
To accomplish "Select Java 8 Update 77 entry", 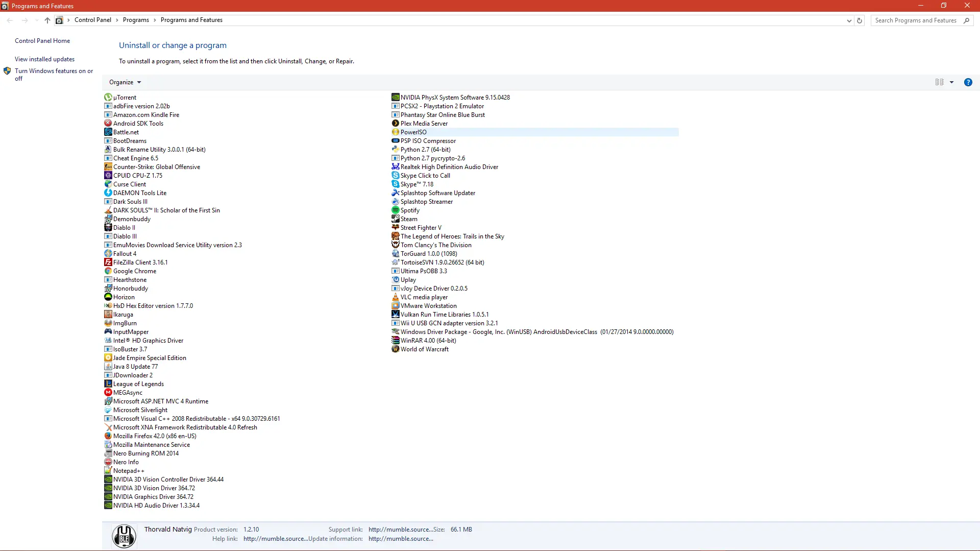I will point(131,366).
